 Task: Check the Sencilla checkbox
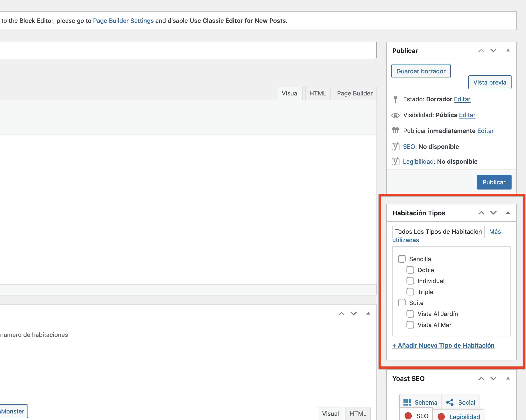tap(402, 259)
